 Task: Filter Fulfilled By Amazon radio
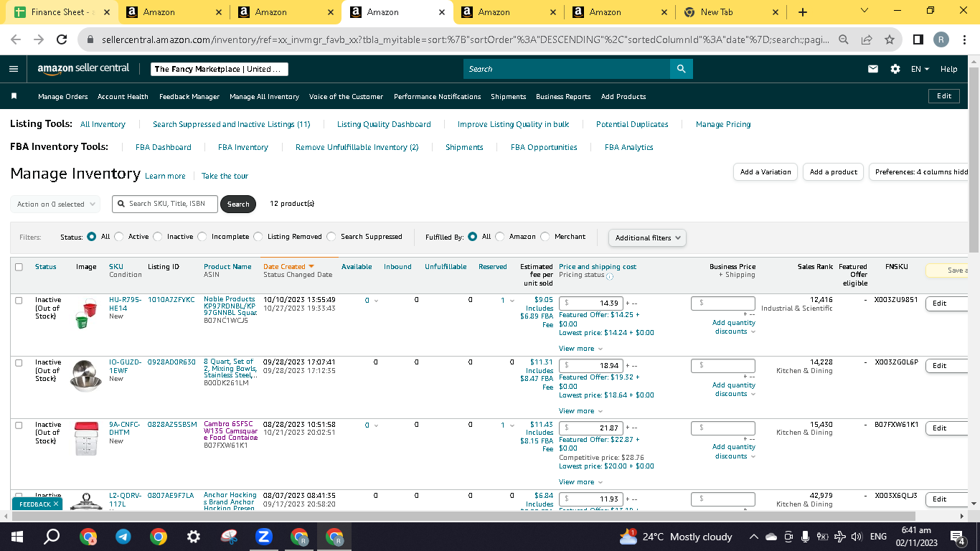tap(500, 237)
